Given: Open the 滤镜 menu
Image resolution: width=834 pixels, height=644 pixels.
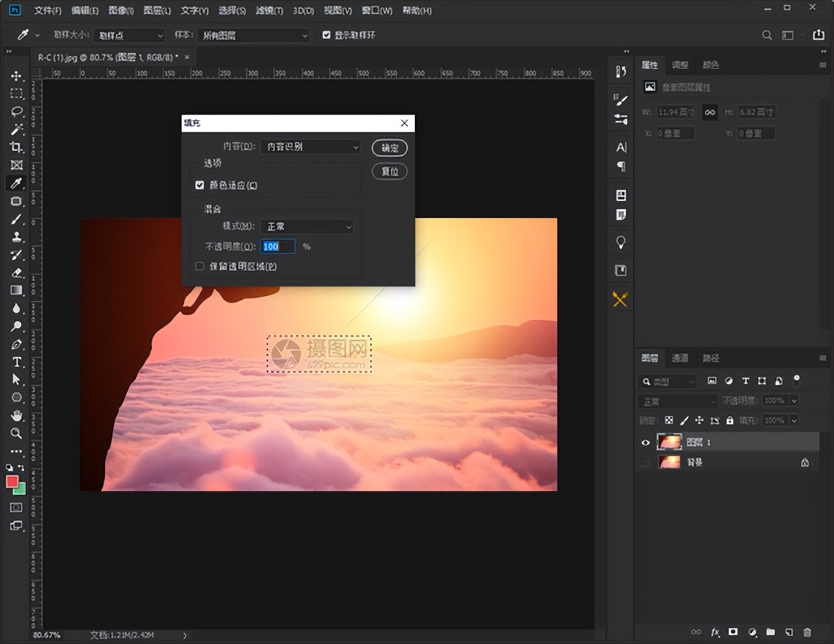Looking at the screenshot, I should coord(269,10).
